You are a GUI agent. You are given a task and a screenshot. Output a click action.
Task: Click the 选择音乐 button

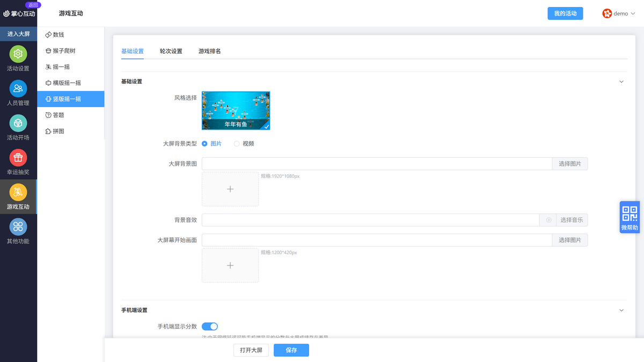(572, 220)
